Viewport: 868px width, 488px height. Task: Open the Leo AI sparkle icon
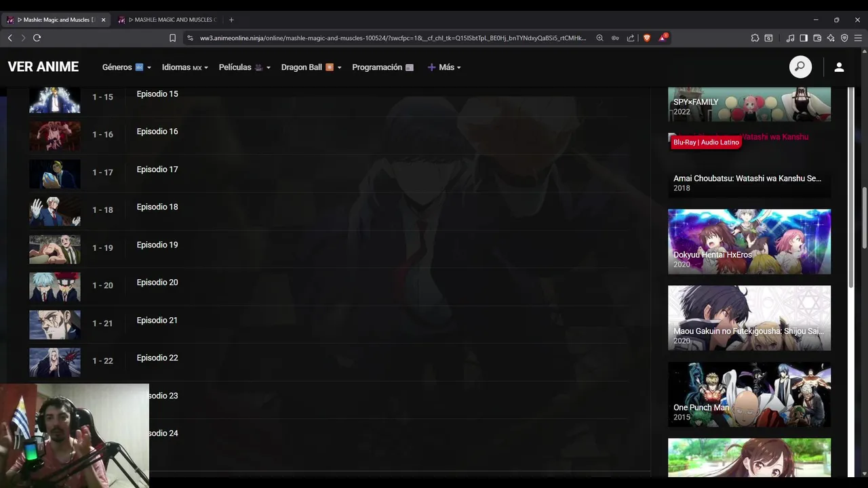(x=831, y=38)
